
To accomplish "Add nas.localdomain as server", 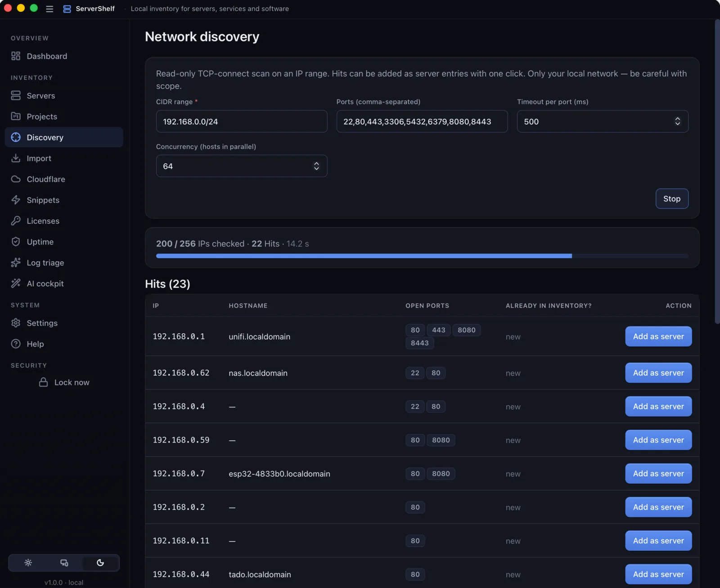I will [658, 373].
